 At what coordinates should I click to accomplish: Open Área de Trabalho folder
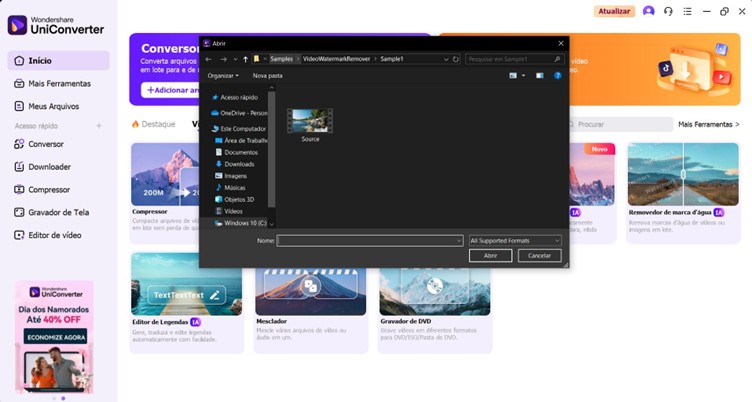pyautogui.click(x=240, y=141)
